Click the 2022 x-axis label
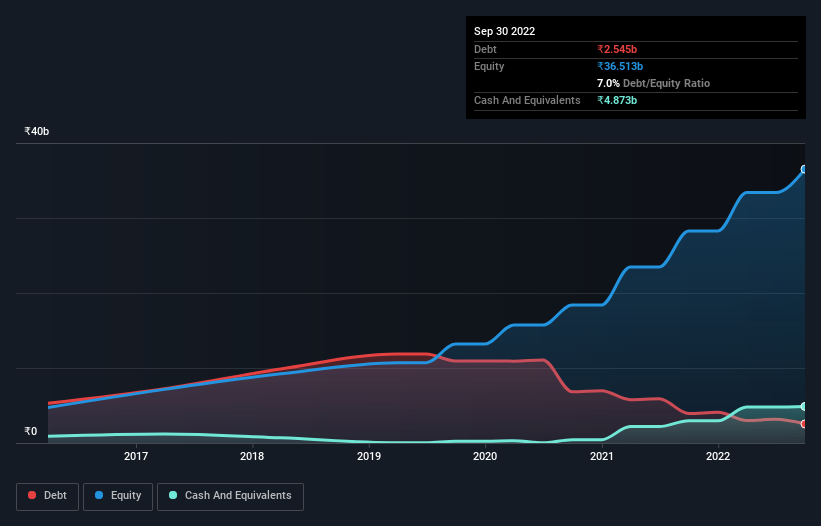Screen dimensions: 821x526 (x=718, y=456)
